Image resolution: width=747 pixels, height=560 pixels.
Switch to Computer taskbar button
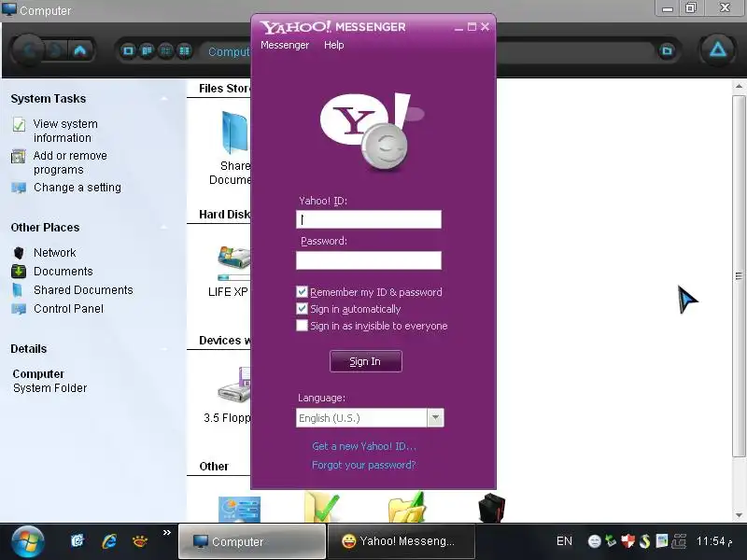point(252,541)
